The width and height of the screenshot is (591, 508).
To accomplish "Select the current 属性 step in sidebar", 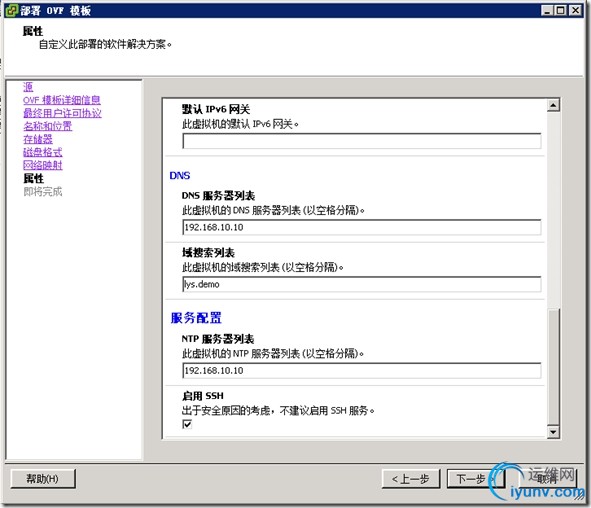I will pos(33,178).
